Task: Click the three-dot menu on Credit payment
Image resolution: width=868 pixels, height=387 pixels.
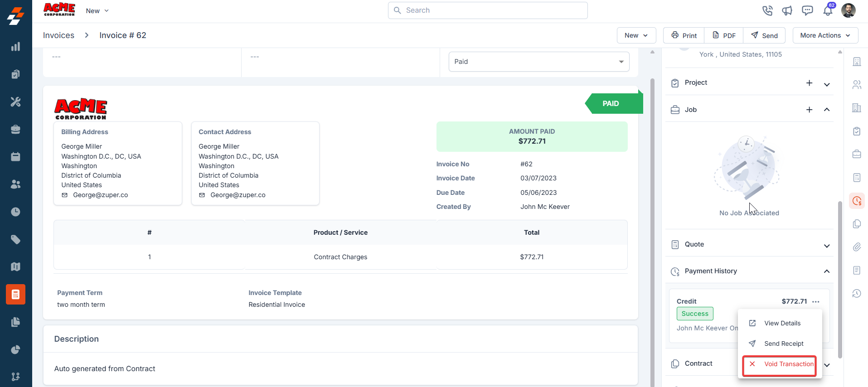Action: tap(816, 302)
